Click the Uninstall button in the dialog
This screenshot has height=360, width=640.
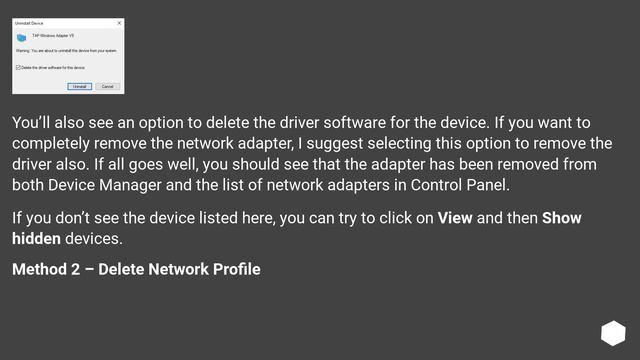pos(80,87)
